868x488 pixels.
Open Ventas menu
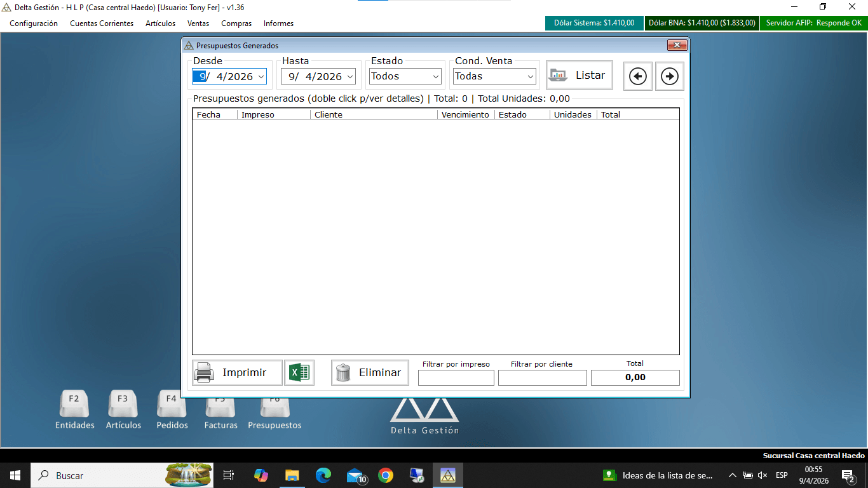point(198,24)
